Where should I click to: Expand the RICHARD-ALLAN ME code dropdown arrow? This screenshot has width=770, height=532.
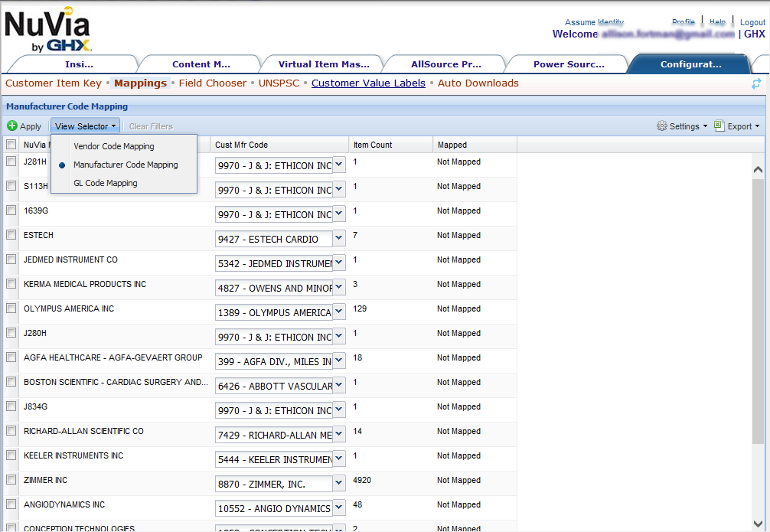pyautogui.click(x=339, y=434)
